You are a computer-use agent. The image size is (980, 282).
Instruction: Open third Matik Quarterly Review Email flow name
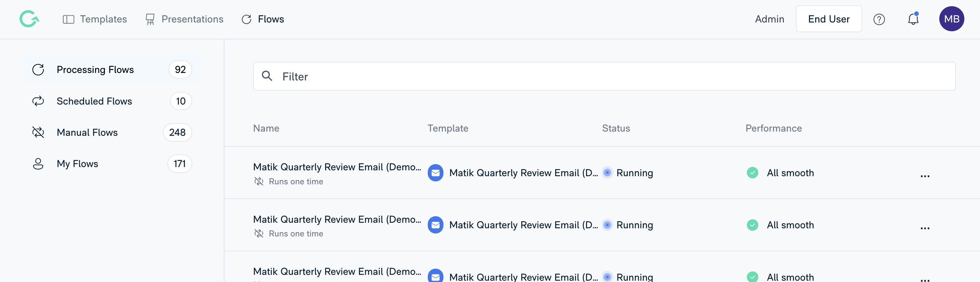(337, 272)
